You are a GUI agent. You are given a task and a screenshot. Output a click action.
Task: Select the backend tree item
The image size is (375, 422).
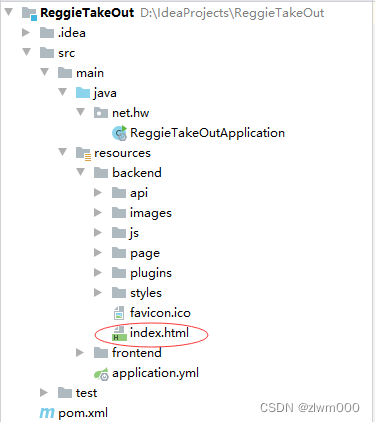click(x=137, y=173)
